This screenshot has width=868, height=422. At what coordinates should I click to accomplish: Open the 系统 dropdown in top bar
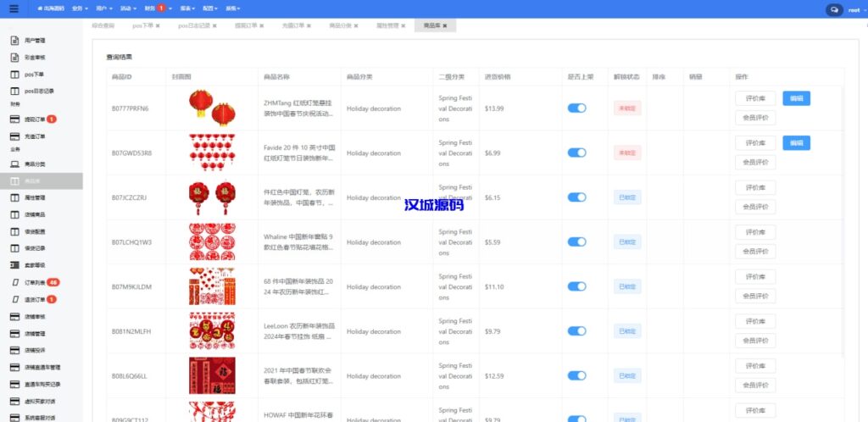[x=233, y=8]
